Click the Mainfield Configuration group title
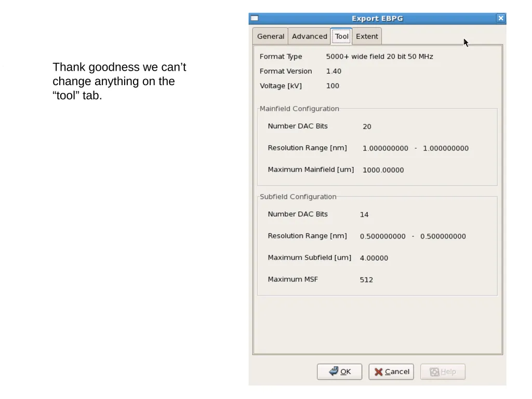The width and height of the screenshot is (532, 399). pyautogui.click(x=299, y=109)
